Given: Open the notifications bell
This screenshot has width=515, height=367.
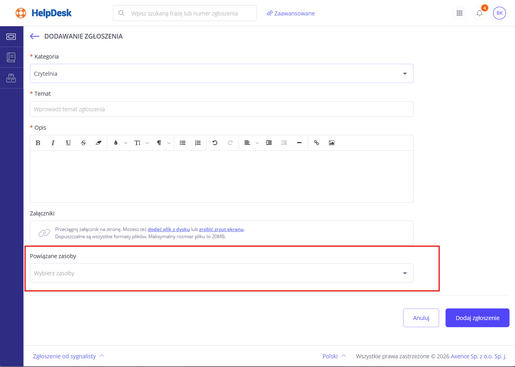Looking at the screenshot, I should 479,13.
